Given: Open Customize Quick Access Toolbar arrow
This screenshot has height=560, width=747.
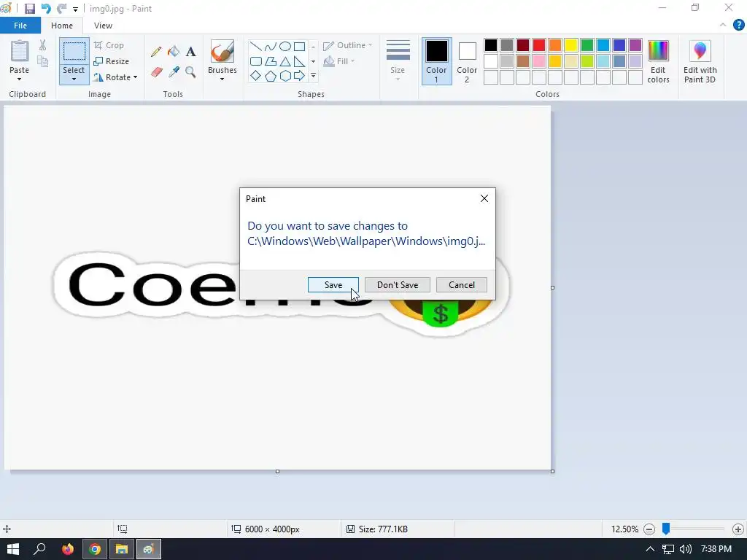Looking at the screenshot, I should pos(75,9).
